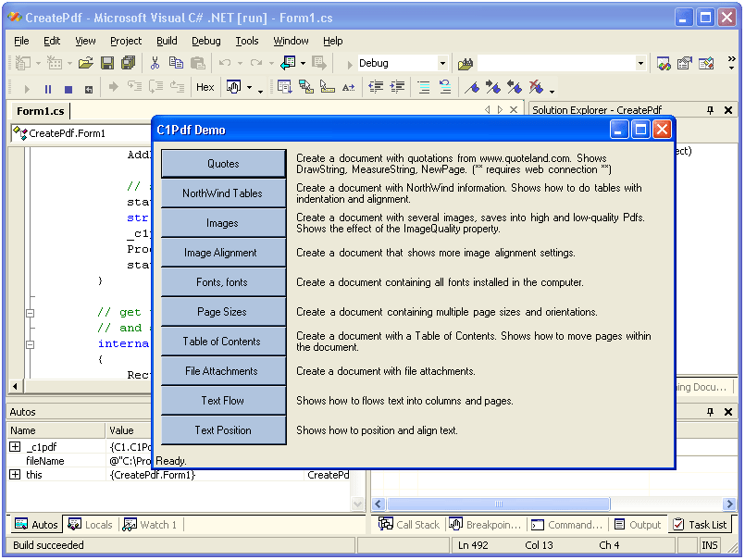
Task: Click the Quotes button in C1Pdf Demo
Action: [222, 163]
